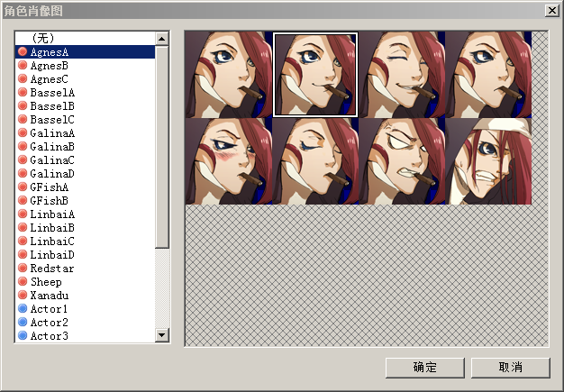
Task: Click the red dot icon beside Redstar
Action: coord(23,268)
